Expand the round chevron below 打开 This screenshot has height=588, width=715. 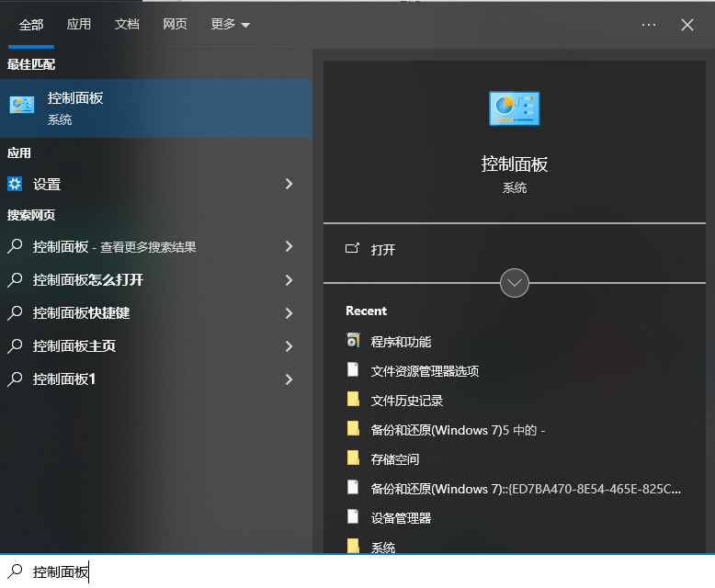(x=514, y=283)
